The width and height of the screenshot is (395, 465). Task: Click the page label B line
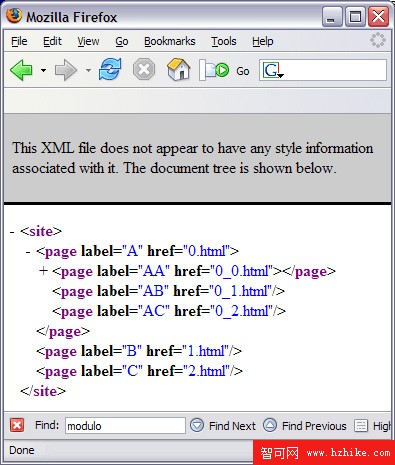(x=139, y=351)
